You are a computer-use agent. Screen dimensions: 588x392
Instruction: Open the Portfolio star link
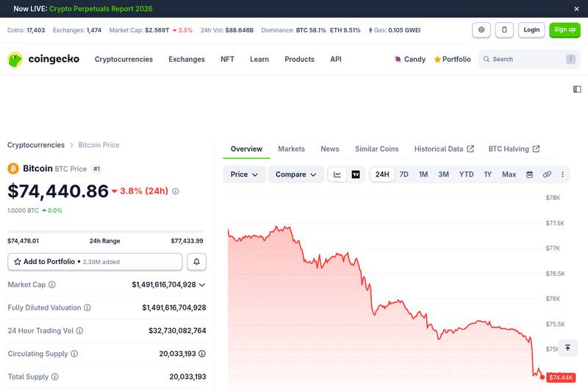click(452, 60)
